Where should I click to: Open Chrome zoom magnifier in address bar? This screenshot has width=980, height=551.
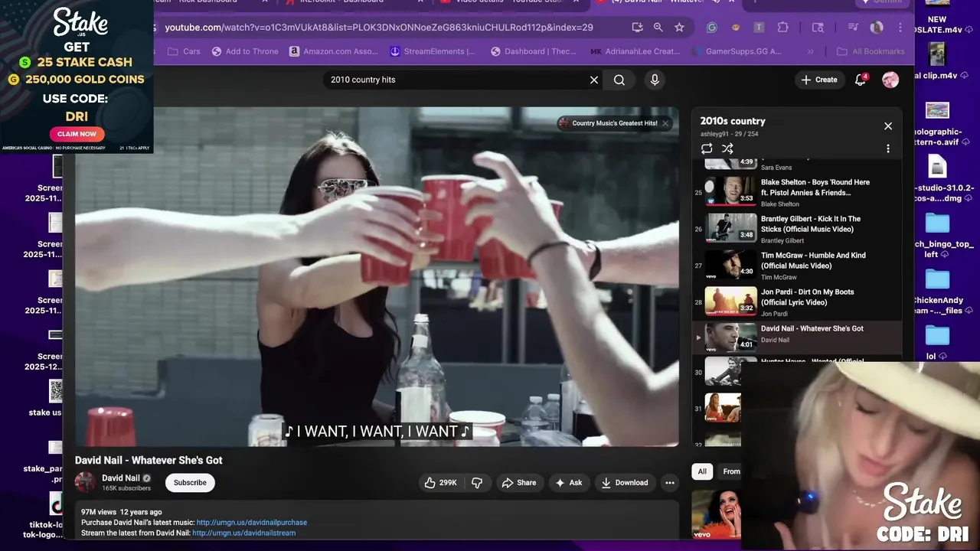coord(658,28)
